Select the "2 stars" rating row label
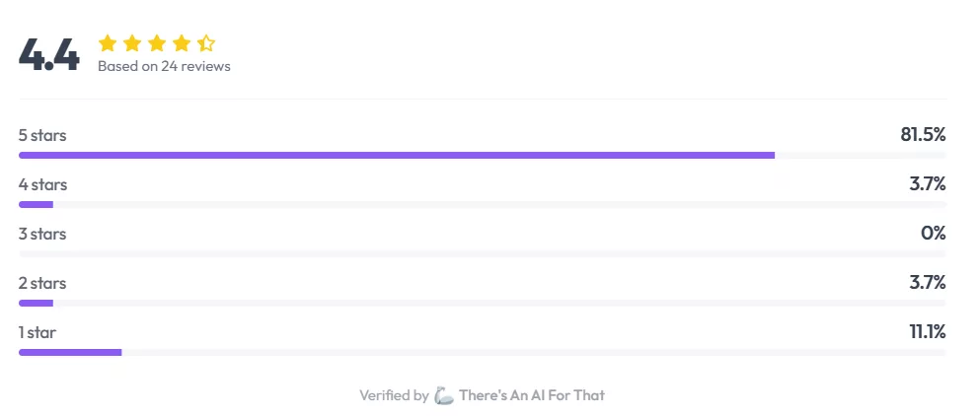Screen dimensions: 980x416 tap(42, 283)
